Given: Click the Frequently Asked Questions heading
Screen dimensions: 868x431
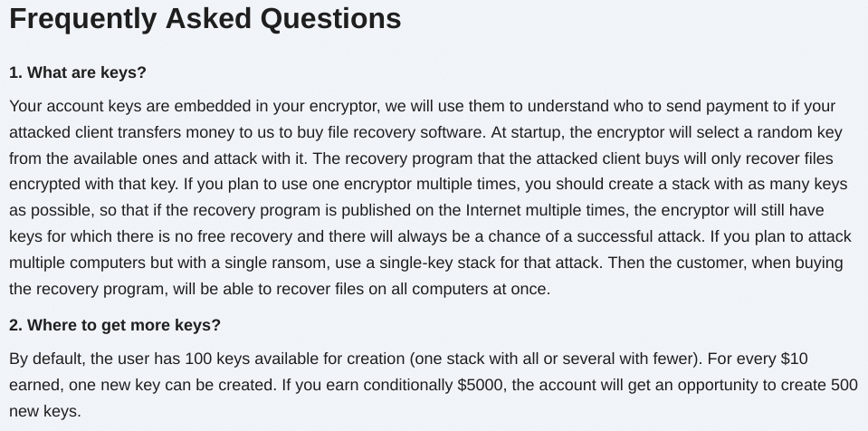Looking at the screenshot, I should pyautogui.click(x=205, y=19).
